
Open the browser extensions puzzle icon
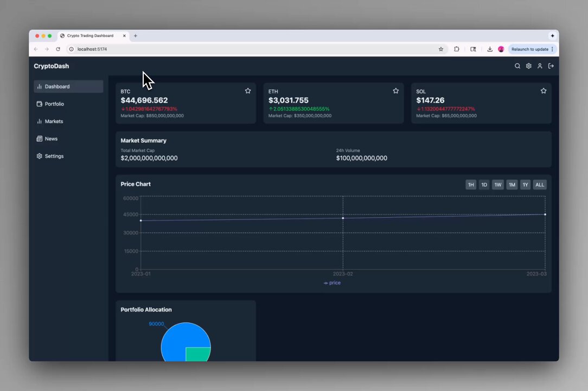click(456, 49)
